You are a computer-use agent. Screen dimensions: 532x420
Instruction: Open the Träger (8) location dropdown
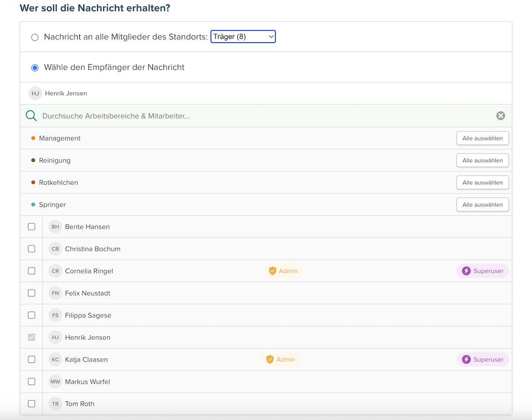[243, 37]
